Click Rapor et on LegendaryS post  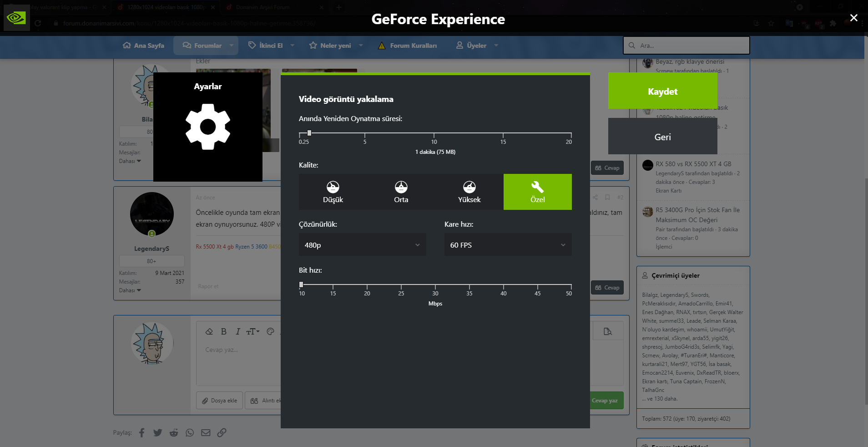(x=208, y=286)
